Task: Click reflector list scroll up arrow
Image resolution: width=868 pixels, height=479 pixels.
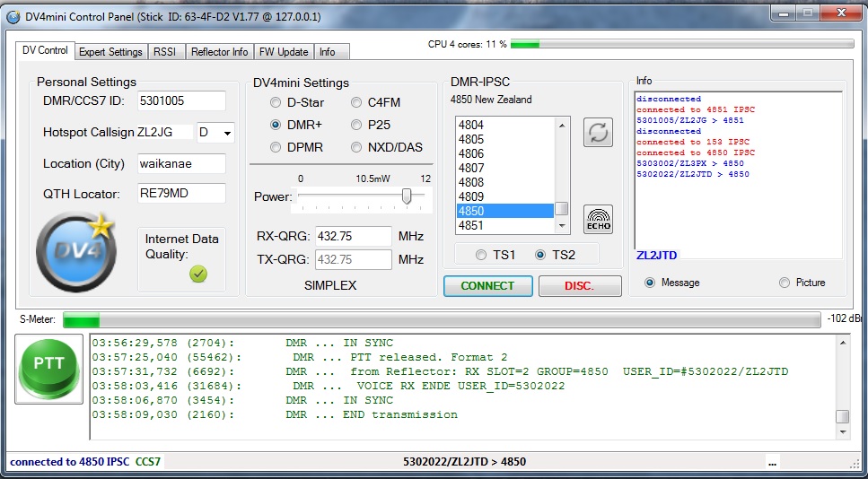Action: pyautogui.click(x=562, y=126)
